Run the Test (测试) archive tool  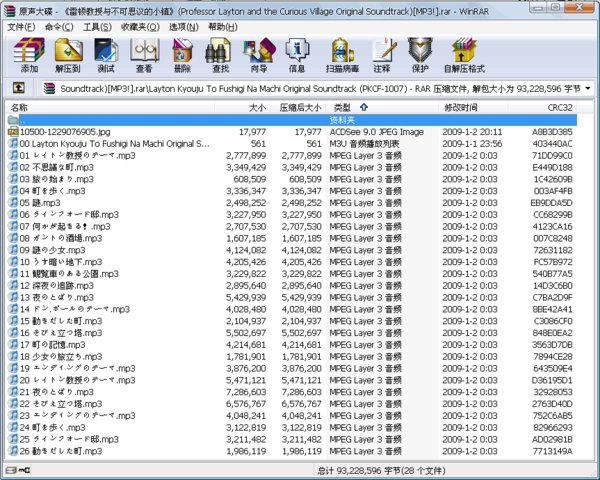click(106, 55)
